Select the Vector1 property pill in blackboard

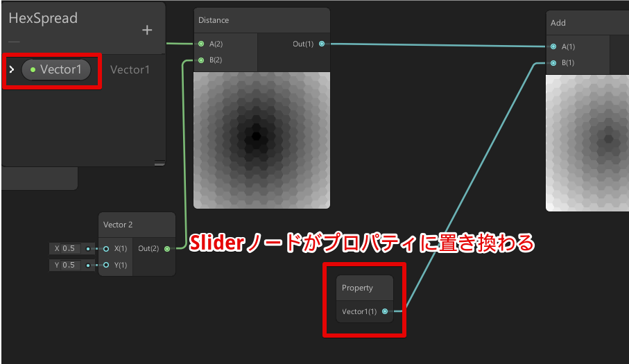coord(56,69)
